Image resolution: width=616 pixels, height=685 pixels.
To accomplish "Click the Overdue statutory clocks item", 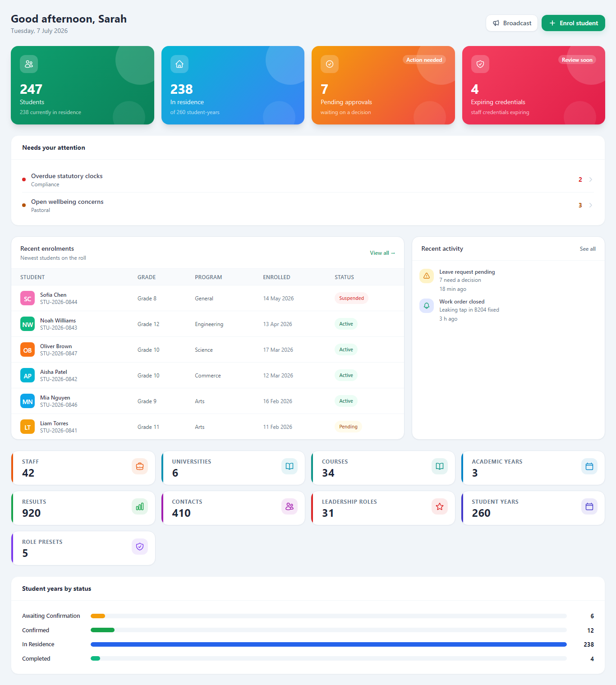I will 308,179.
